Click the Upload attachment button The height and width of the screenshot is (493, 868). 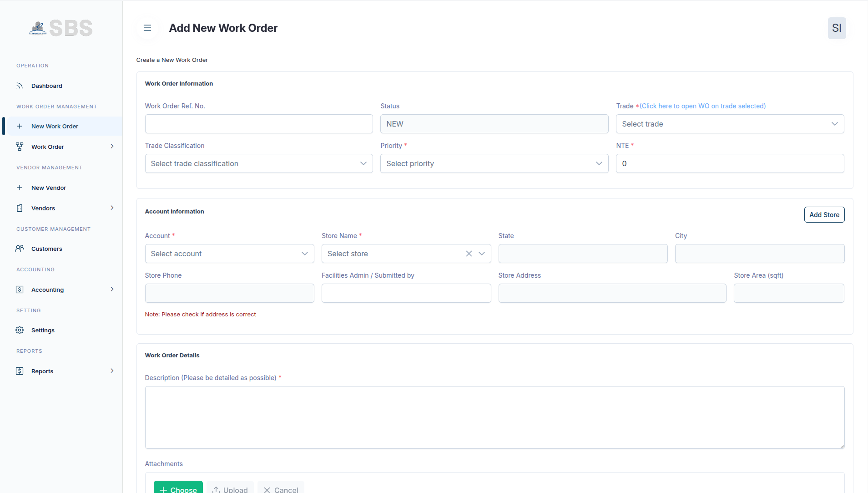pos(230,487)
